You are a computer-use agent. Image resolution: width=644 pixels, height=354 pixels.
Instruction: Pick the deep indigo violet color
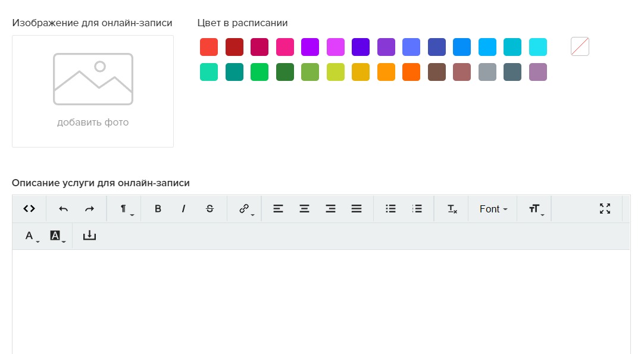[x=361, y=47]
